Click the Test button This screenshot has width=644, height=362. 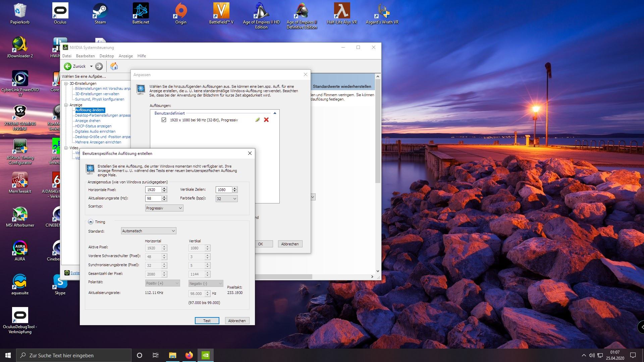coord(207,320)
